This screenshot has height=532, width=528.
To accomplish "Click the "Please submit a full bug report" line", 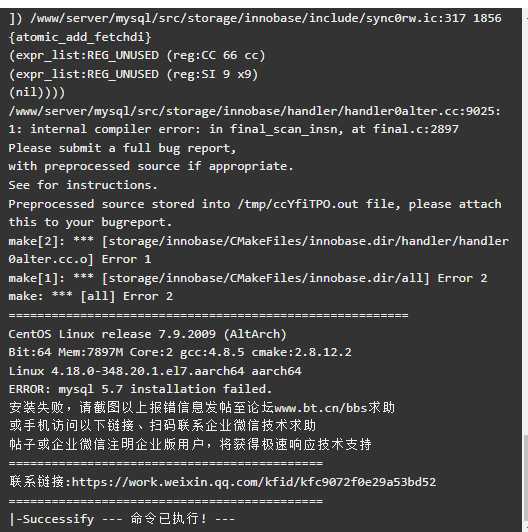I will coord(122,148).
